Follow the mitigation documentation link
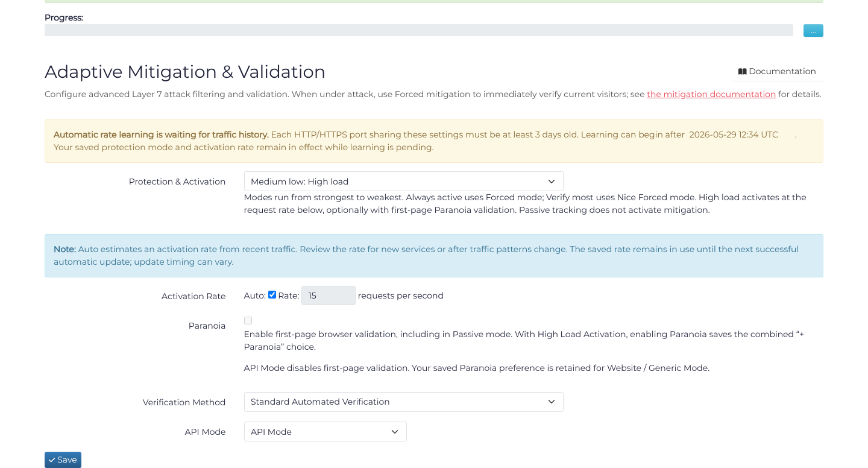868x468 pixels. pos(711,94)
